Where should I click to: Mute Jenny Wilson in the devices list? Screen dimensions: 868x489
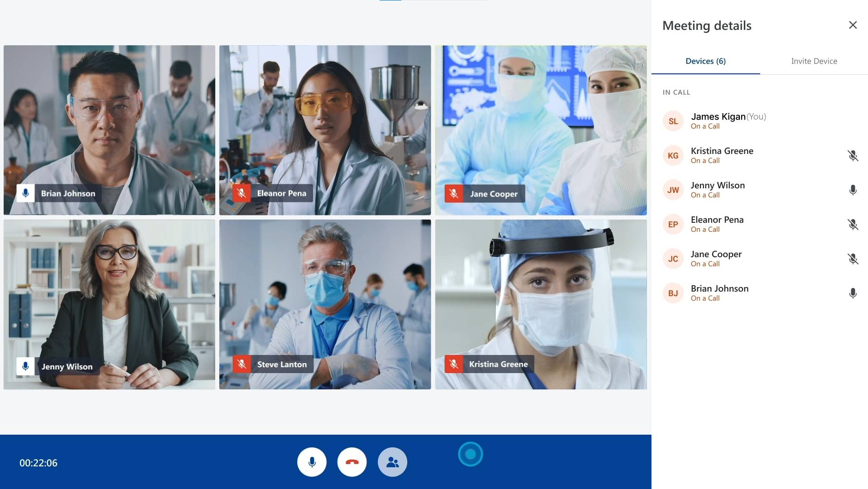852,190
